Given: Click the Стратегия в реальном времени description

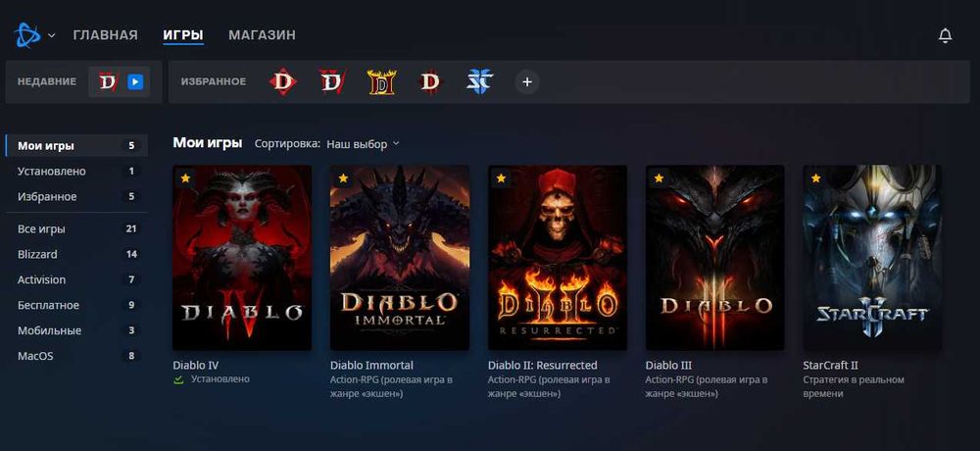Looking at the screenshot, I should click(x=854, y=387).
